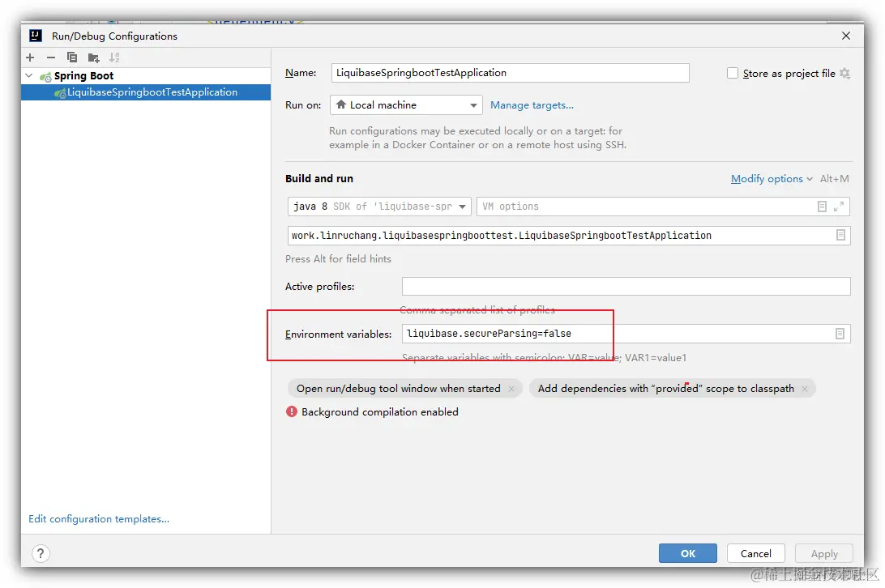
Task: Add a new configuration with plus icon
Action: click(x=30, y=58)
